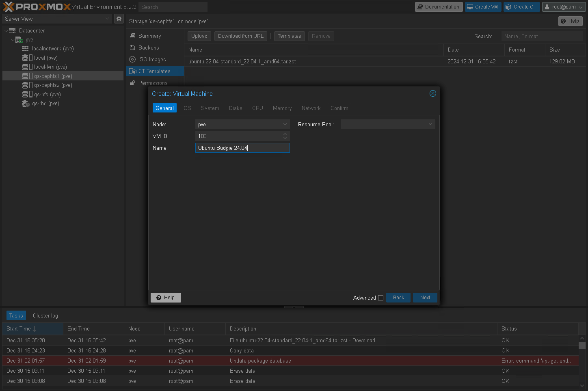Click the Next button
The height and width of the screenshot is (391, 588).
coord(425,298)
